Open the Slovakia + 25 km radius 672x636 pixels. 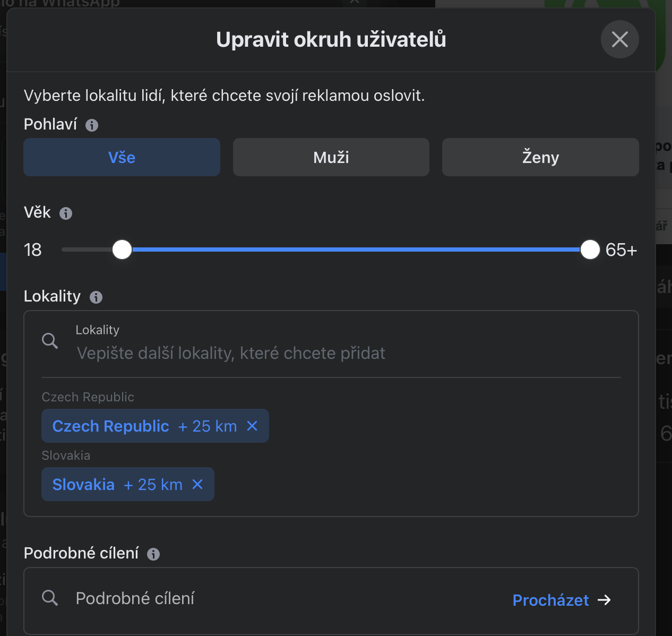153,485
